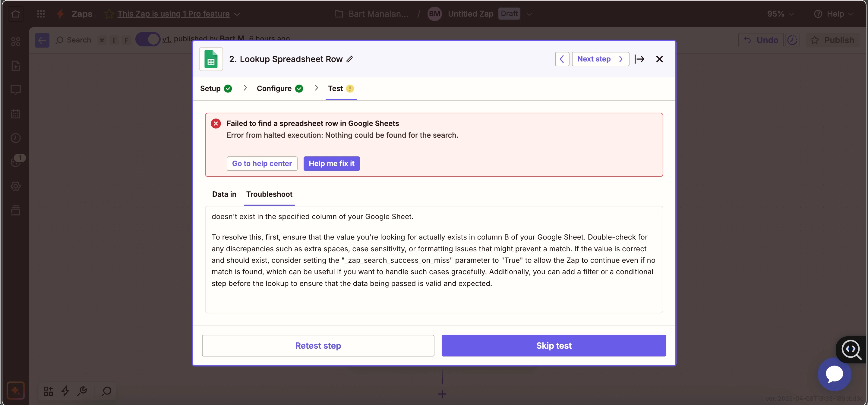868x405 pixels.
Task: Open the 95% zoom dropdown
Action: tap(780, 14)
